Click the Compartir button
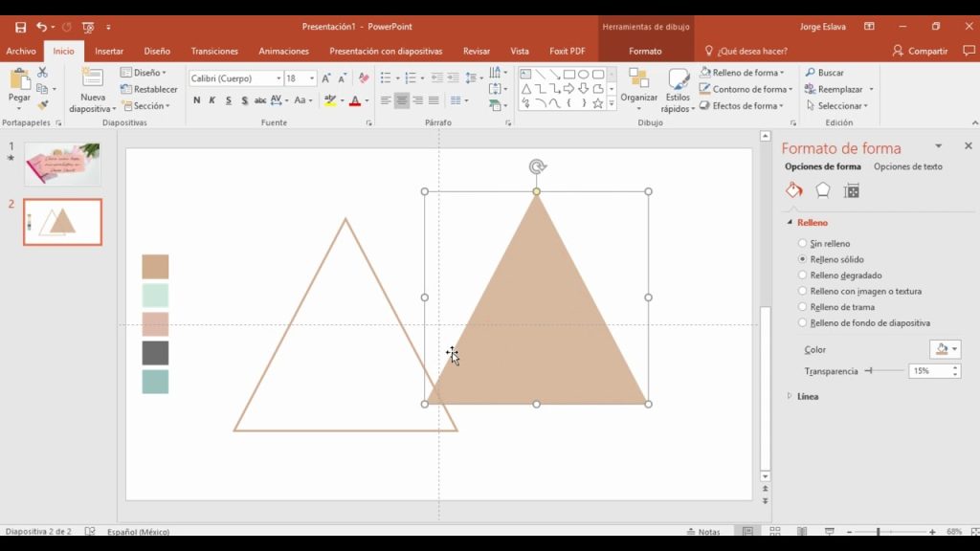The width and height of the screenshot is (980, 551). coord(926,50)
